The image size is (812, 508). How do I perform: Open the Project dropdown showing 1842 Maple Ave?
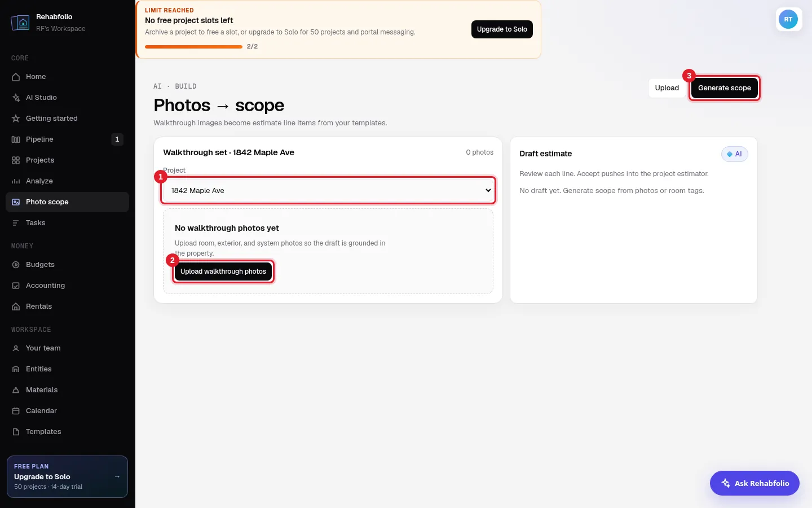pyautogui.click(x=328, y=191)
